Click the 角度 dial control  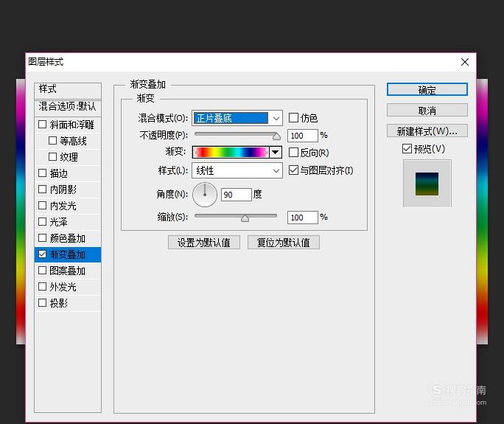tap(205, 195)
